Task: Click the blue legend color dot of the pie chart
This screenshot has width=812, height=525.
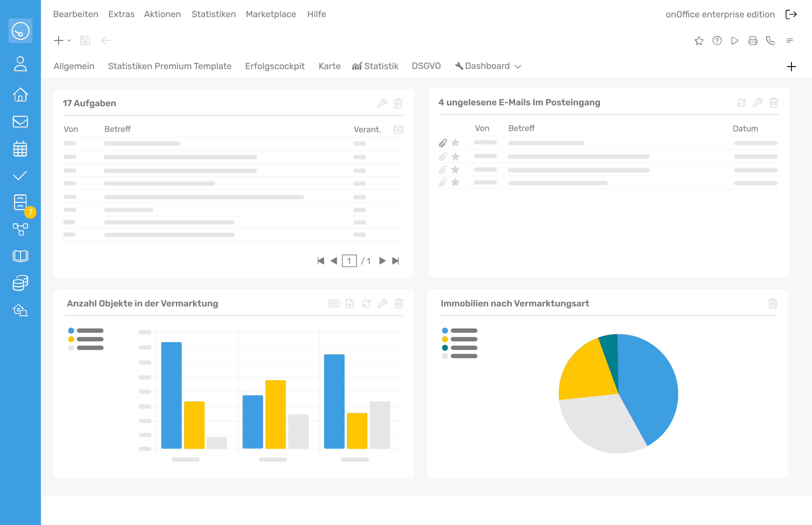Action: (444, 330)
